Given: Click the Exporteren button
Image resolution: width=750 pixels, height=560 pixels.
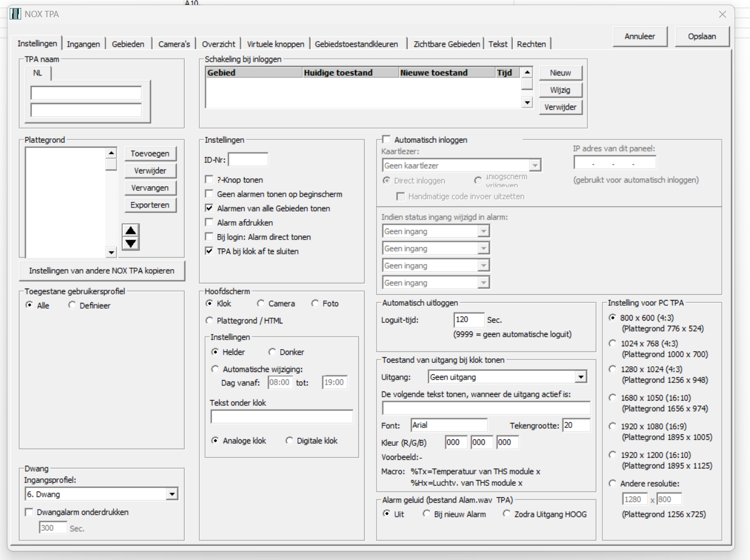Looking at the screenshot, I should (150, 205).
